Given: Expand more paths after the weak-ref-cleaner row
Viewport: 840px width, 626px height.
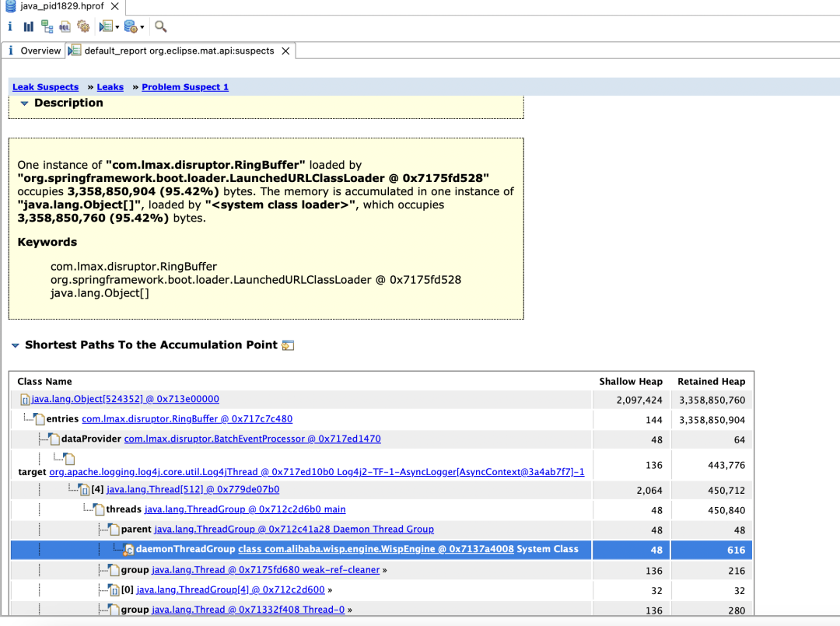Looking at the screenshot, I should tap(385, 570).
